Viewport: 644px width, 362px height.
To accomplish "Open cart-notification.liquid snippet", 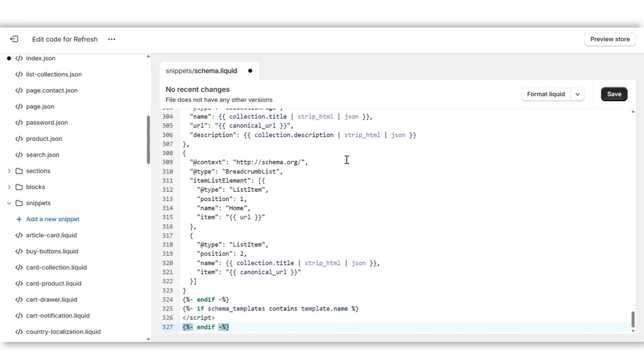I will click(57, 315).
